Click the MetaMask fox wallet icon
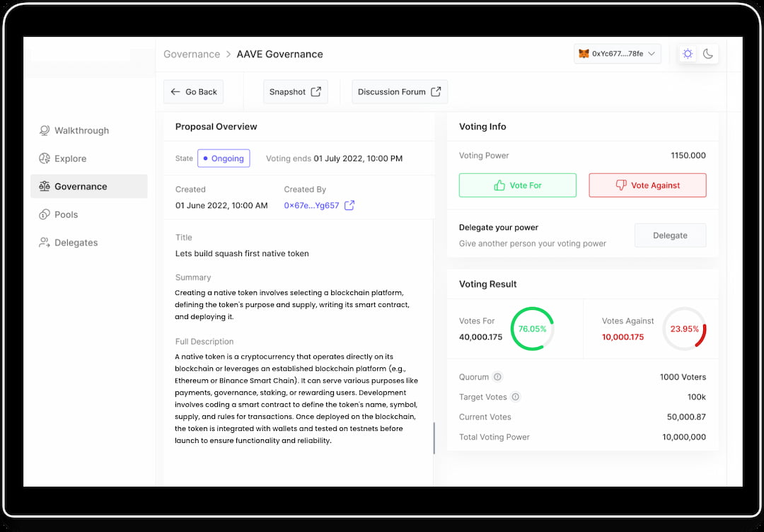Viewport: 764px width, 532px height. pyautogui.click(x=583, y=54)
